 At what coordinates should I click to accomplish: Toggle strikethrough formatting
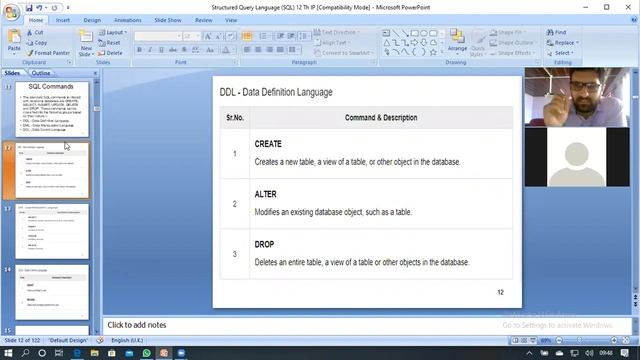[173, 50]
